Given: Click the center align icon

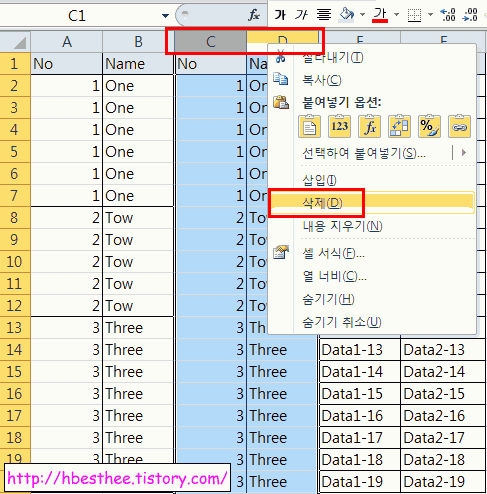Looking at the screenshot, I should (324, 15).
